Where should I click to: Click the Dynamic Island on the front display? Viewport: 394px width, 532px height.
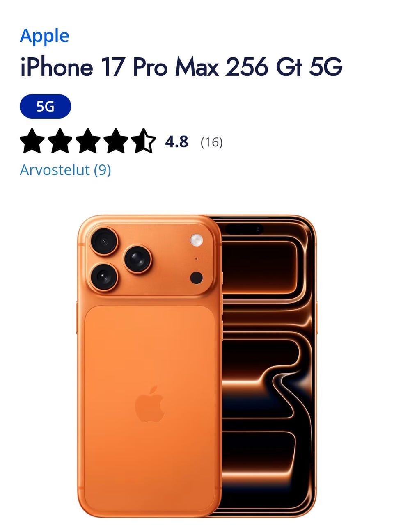click(245, 229)
